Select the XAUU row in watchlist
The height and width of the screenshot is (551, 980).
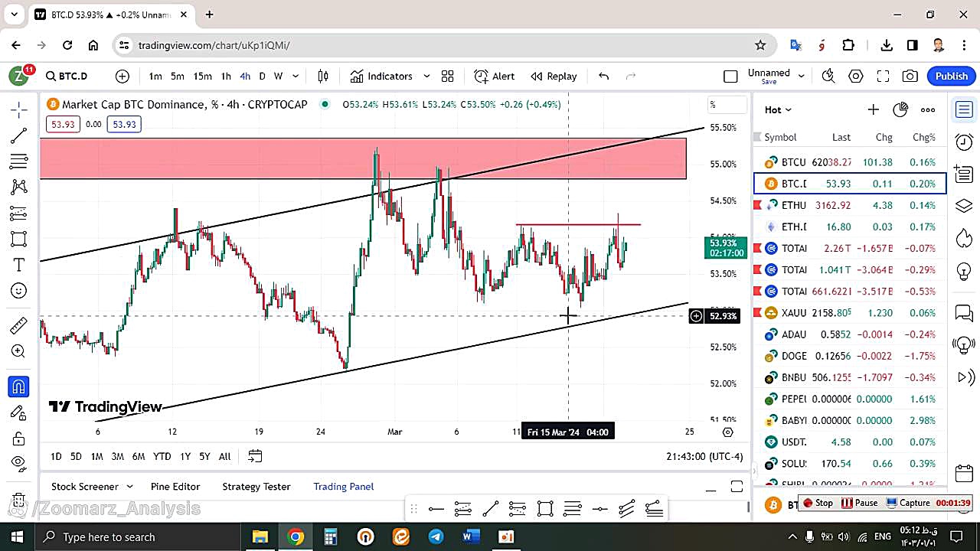850,312
